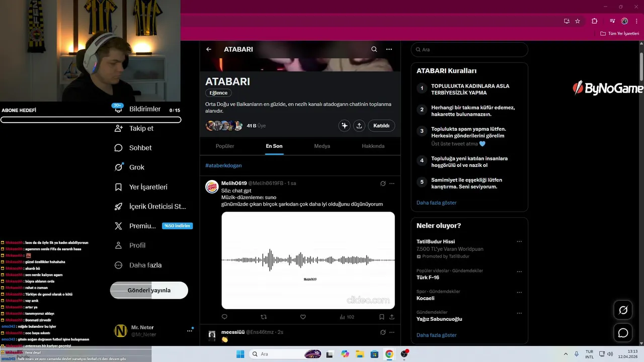
Task: Bookmark this page with star icon
Action: coord(578,21)
